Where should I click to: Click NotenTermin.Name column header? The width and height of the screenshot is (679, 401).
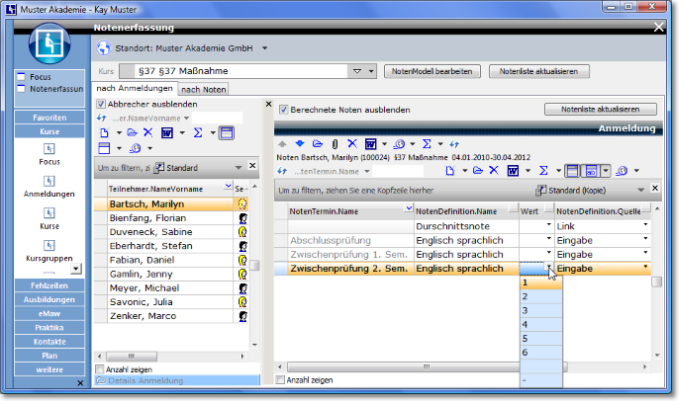point(351,211)
